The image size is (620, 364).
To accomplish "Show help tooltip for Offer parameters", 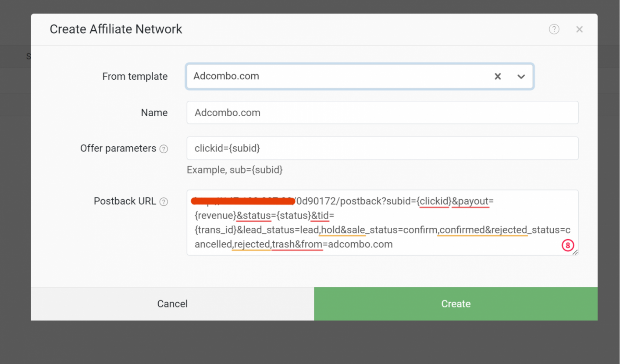I will pyautogui.click(x=164, y=149).
